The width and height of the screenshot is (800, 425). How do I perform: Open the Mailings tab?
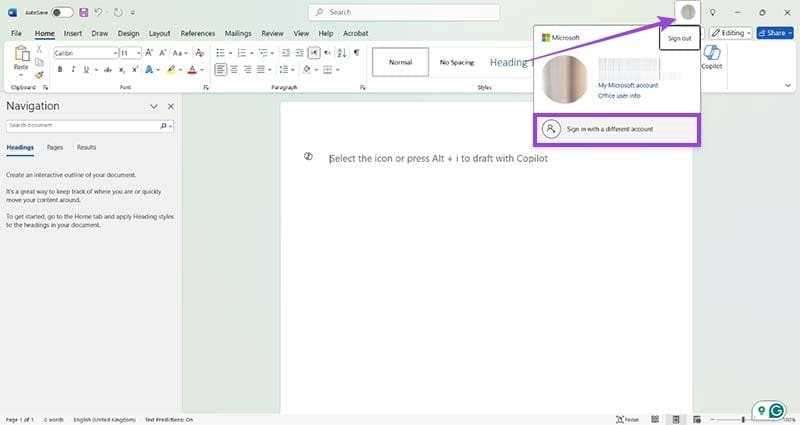pyautogui.click(x=238, y=33)
